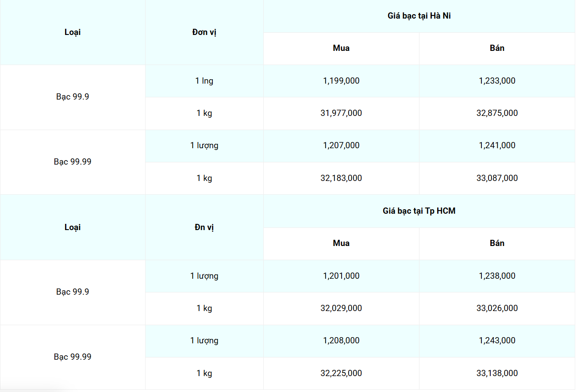The image size is (577, 392).
Task: Click the 33,087,000 sell price
Action: (x=497, y=178)
